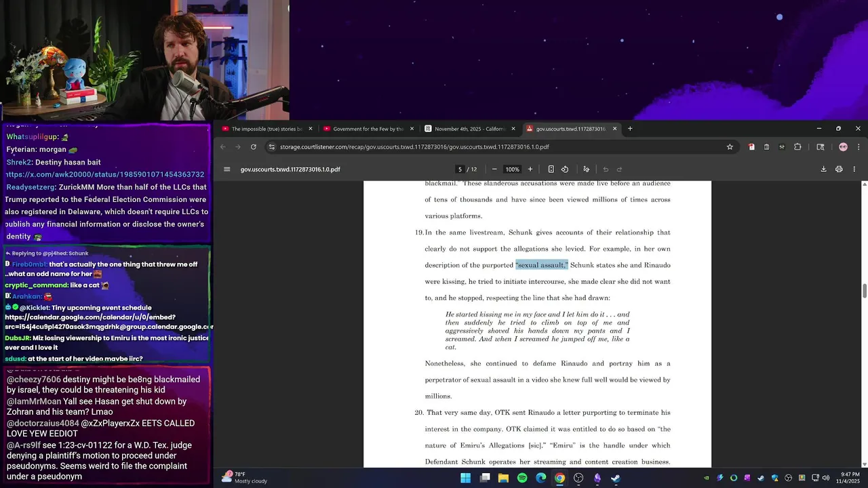Image resolution: width=868 pixels, height=488 pixels.
Task: Open Task View on the taskbar
Action: tap(485, 478)
